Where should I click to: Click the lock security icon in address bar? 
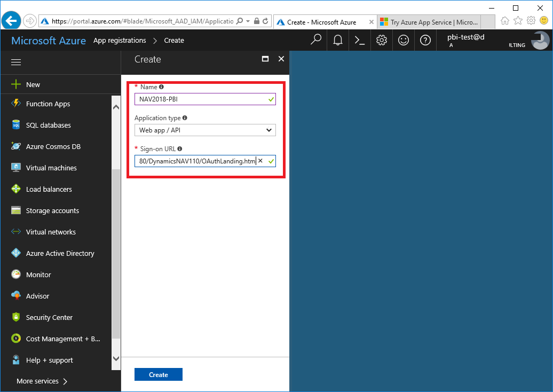[257, 21]
